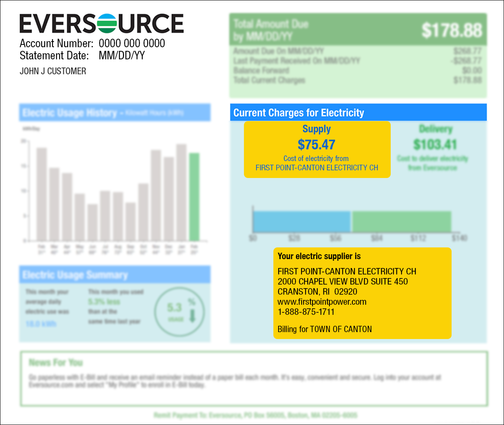Click 'Your electric supplier is' heading

pyautogui.click(x=319, y=256)
